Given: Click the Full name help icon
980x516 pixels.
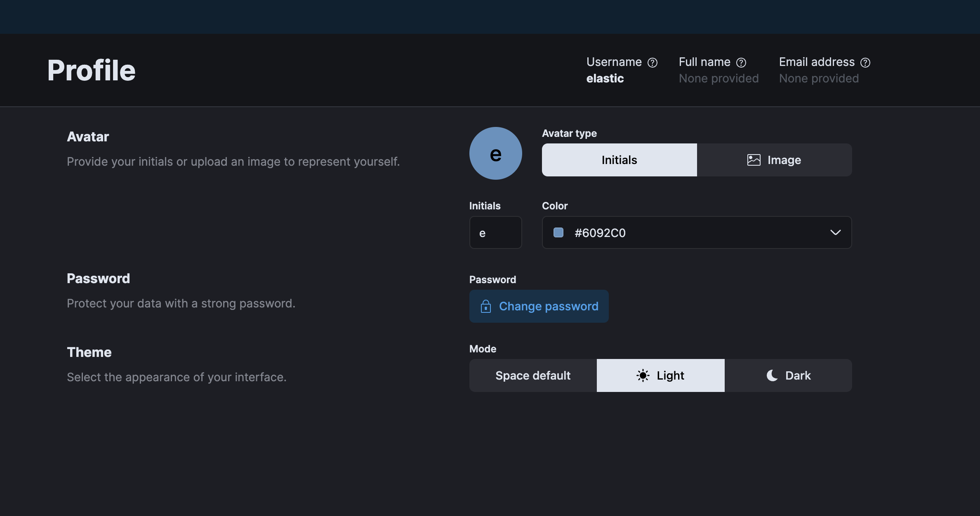Looking at the screenshot, I should [x=740, y=62].
